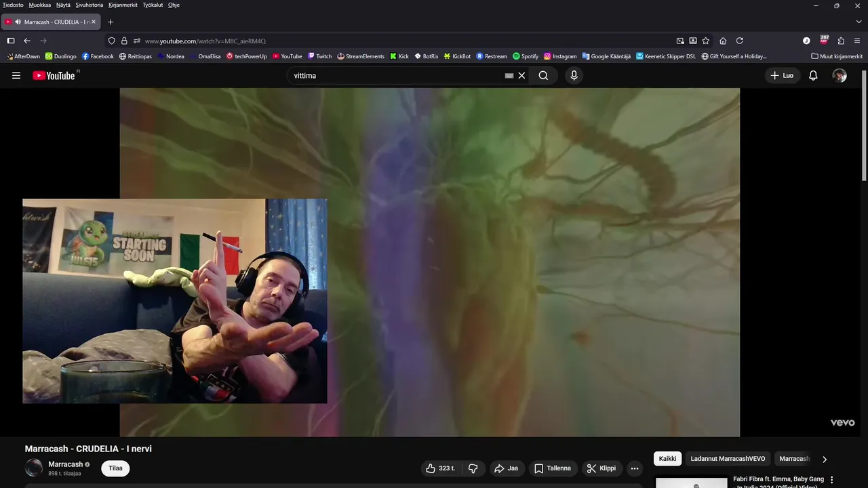This screenshot has width=868, height=488.
Task: Open the Sivuhistoria menu
Action: (x=89, y=5)
